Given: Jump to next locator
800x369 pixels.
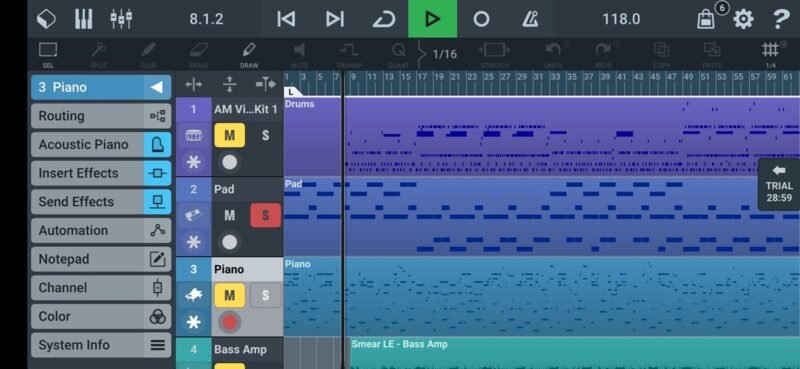Looking at the screenshot, I should click(x=335, y=19).
